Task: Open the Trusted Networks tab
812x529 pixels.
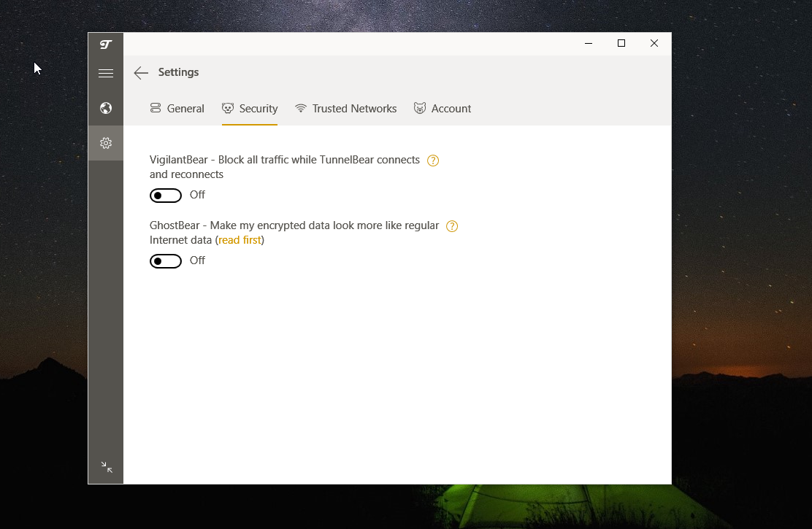Action: tap(345, 109)
